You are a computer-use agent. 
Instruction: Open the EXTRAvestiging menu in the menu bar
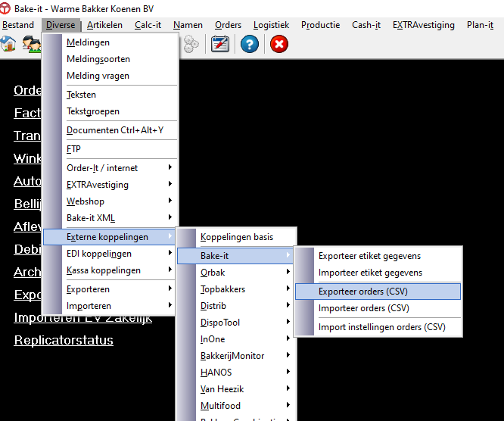(x=423, y=25)
